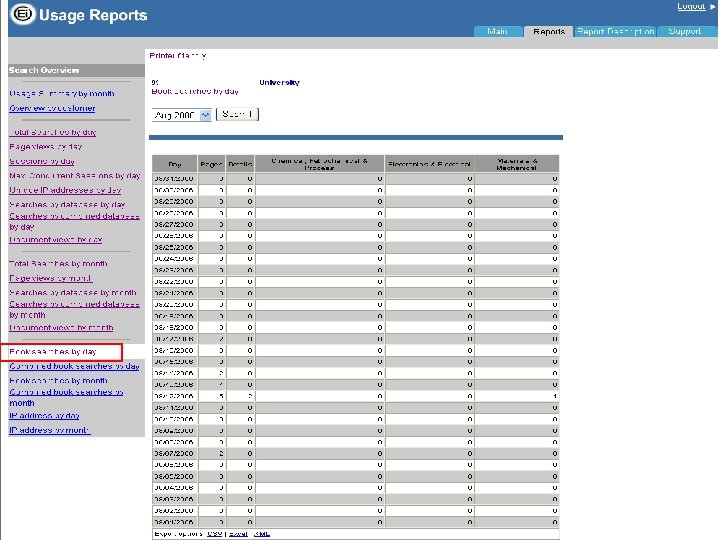This screenshot has height=540, width=720.
Task: Click the Logout link
Action: click(x=690, y=7)
